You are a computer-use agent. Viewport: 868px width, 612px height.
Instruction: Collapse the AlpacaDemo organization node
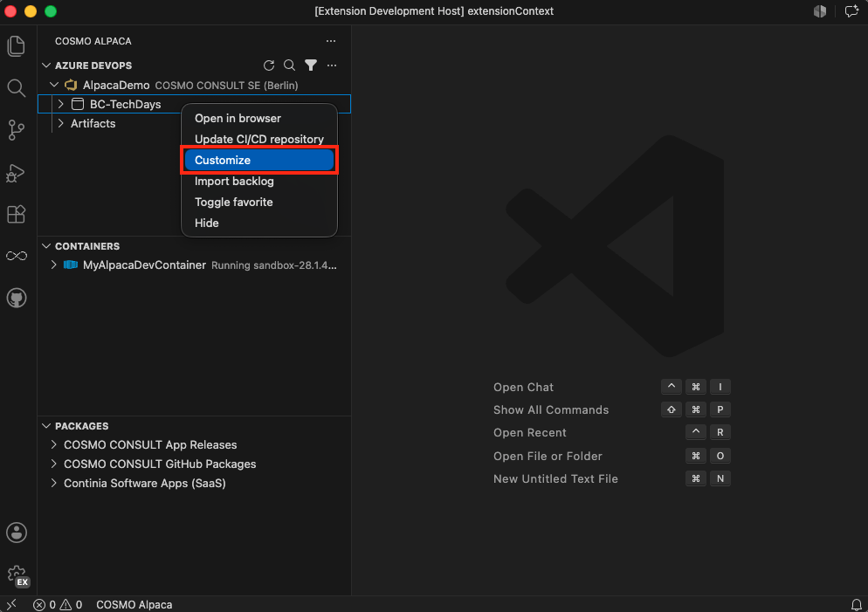point(54,86)
